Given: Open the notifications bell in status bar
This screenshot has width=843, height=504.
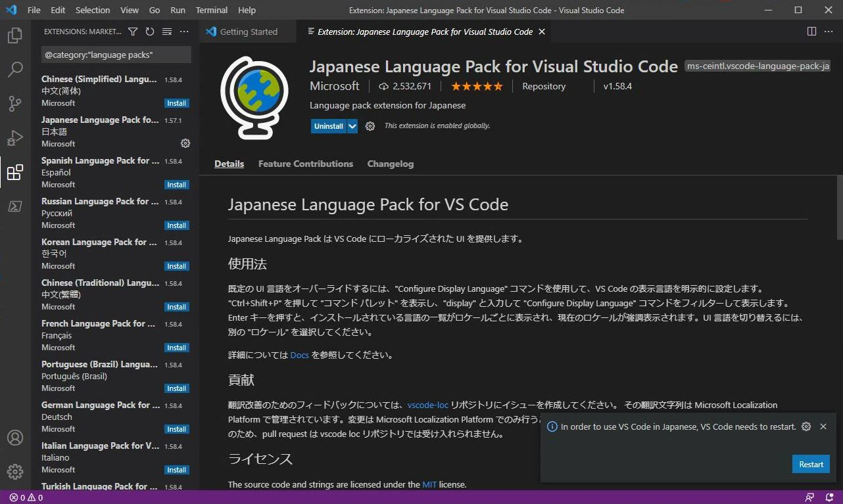Looking at the screenshot, I should pyautogui.click(x=829, y=497).
